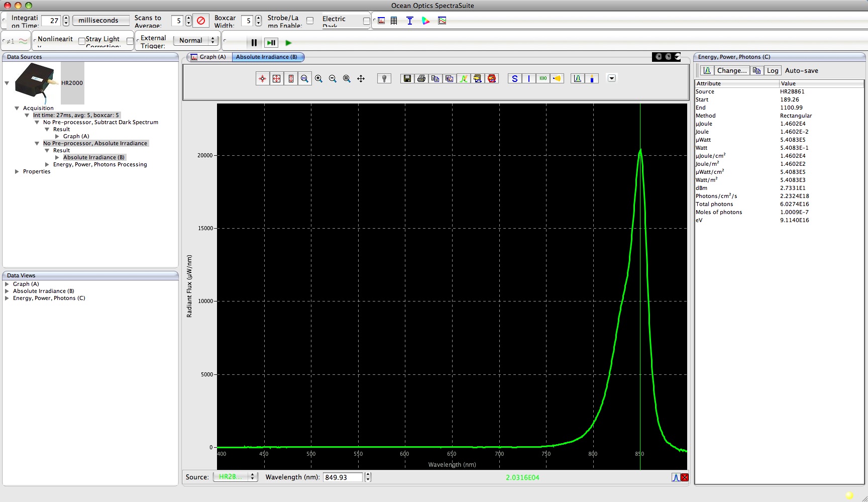
Task: Switch to Scope mode with the S icon
Action: (x=515, y=78)
